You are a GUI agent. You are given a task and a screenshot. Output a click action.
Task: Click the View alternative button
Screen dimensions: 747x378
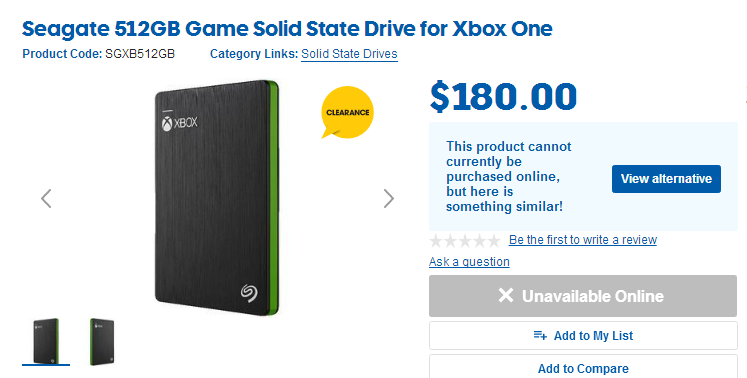(x=666, y=179)
